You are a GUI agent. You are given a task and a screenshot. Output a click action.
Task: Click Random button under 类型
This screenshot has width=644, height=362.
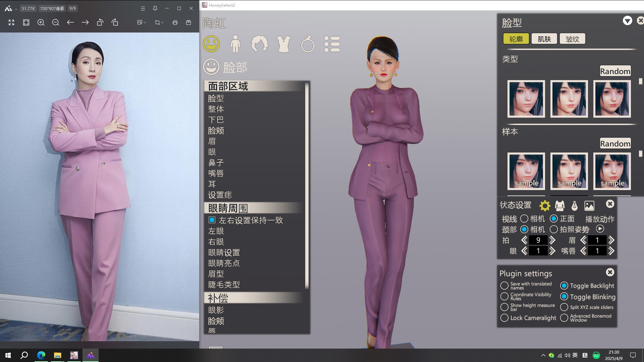pyautogui.click(x=615, y=71)
